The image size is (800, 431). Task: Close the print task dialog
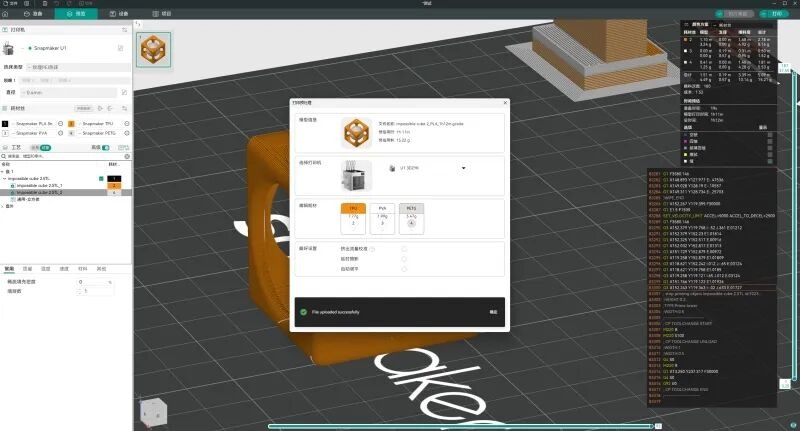tap(506, 101)
